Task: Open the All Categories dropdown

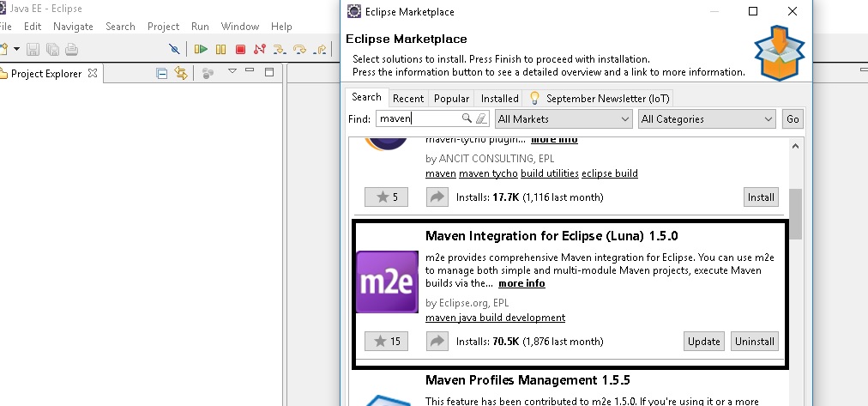Action: coord(707,118)
